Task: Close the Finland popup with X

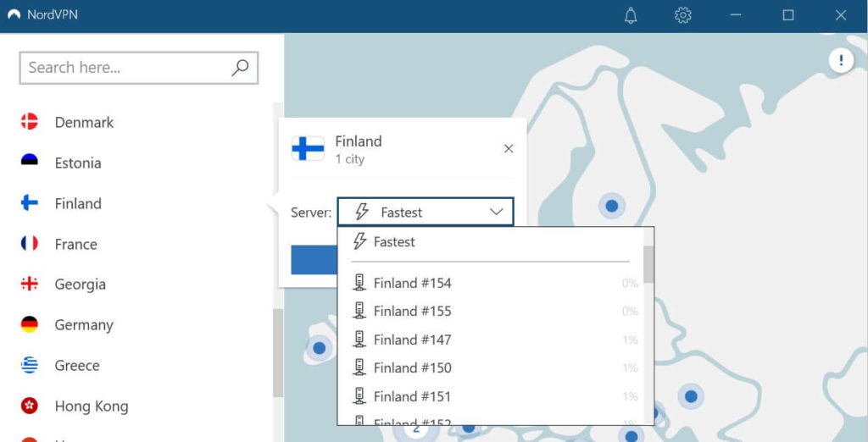Action: click(x=509, y=149)
